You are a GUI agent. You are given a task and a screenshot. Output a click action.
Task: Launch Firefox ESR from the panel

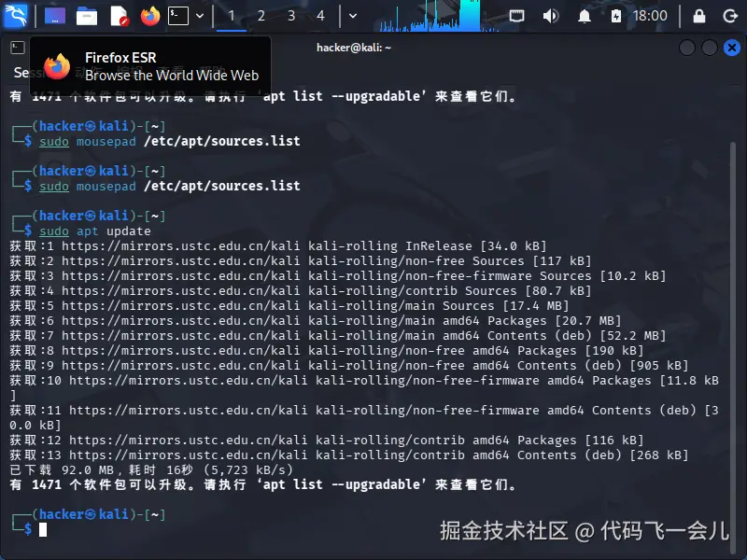[x=150, y=16]
